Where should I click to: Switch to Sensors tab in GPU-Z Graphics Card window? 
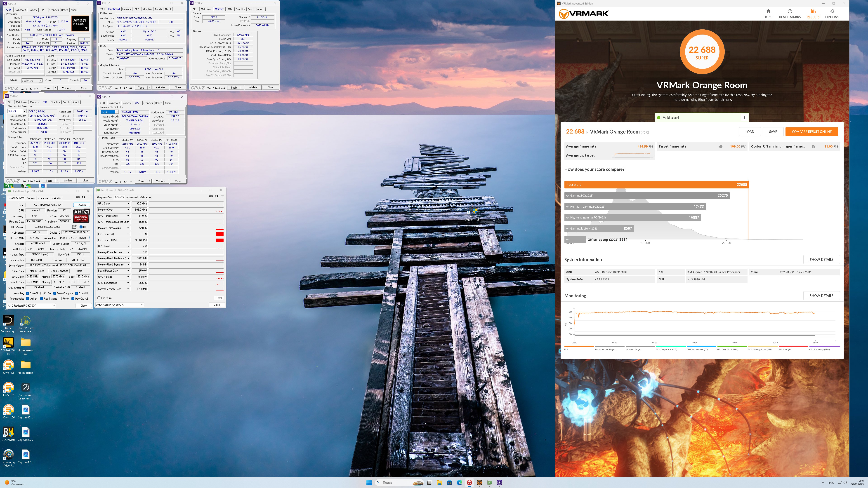pyautogui.click(x=31, y=198)
